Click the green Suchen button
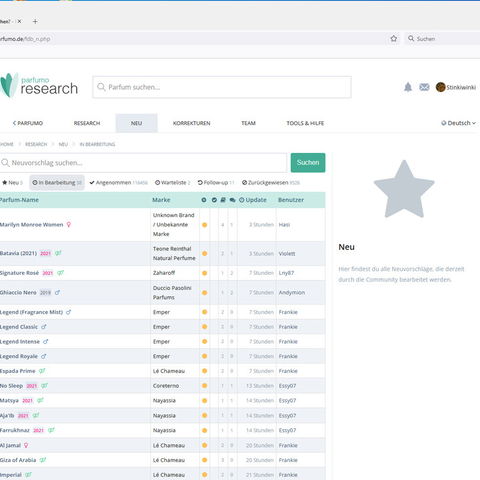Screen dimensions: 480x480 click(x=308, y=163)
